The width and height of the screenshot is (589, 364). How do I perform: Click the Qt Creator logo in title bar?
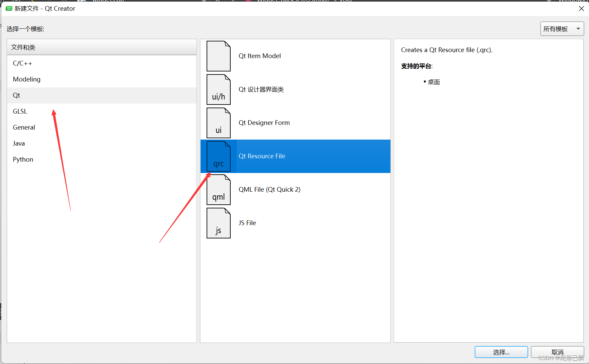click(x=9, y=8)
